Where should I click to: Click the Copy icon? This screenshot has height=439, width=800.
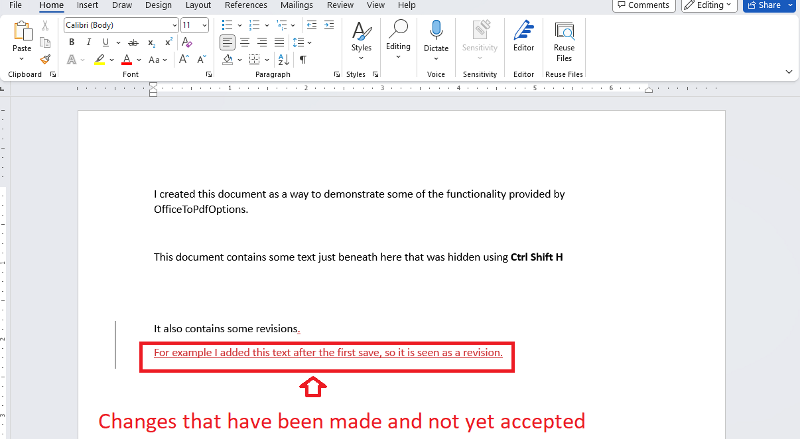45,42
